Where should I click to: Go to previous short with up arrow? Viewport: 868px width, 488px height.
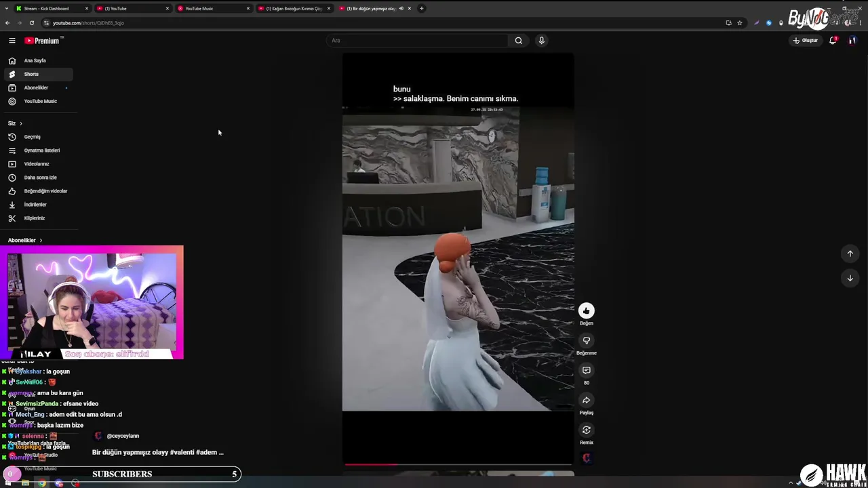click(850, 253)
